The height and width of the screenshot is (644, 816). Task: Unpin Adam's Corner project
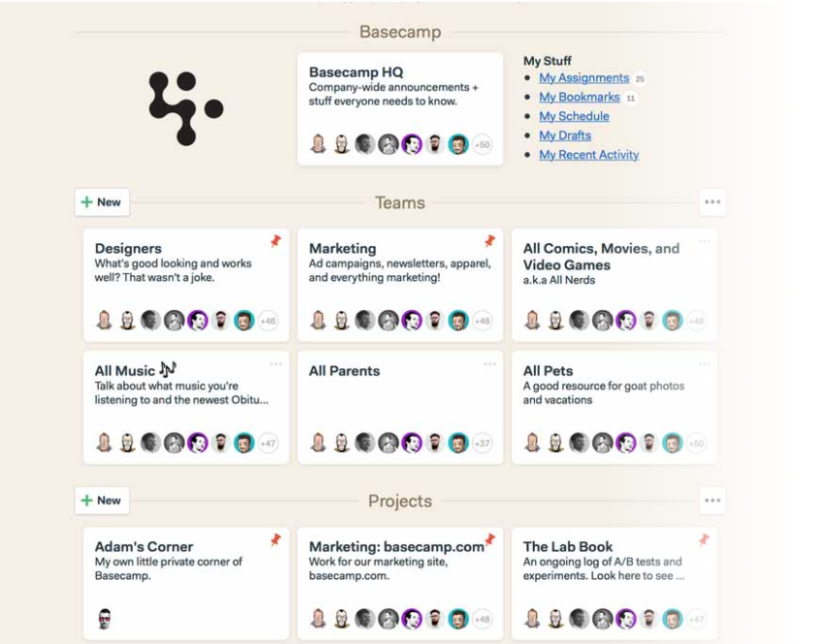click(x=276, y=540)
